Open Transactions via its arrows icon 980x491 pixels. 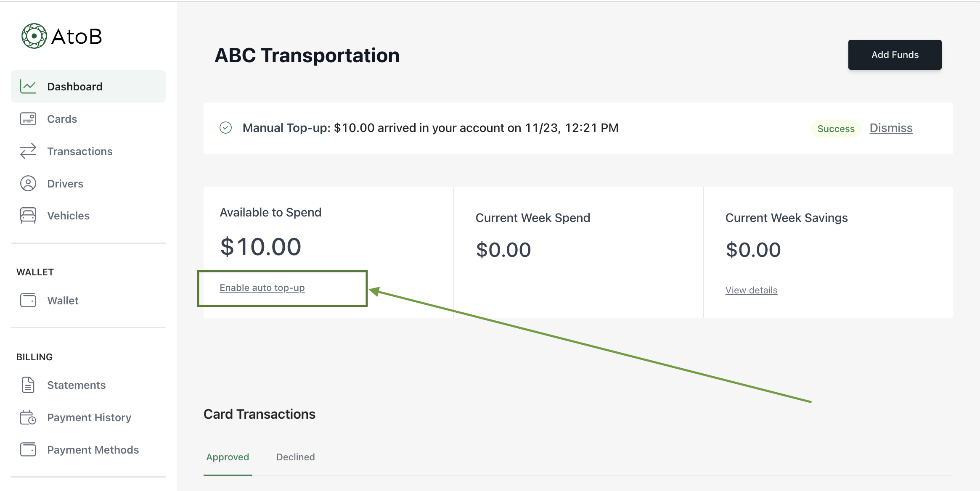click(x=28, y=151)
